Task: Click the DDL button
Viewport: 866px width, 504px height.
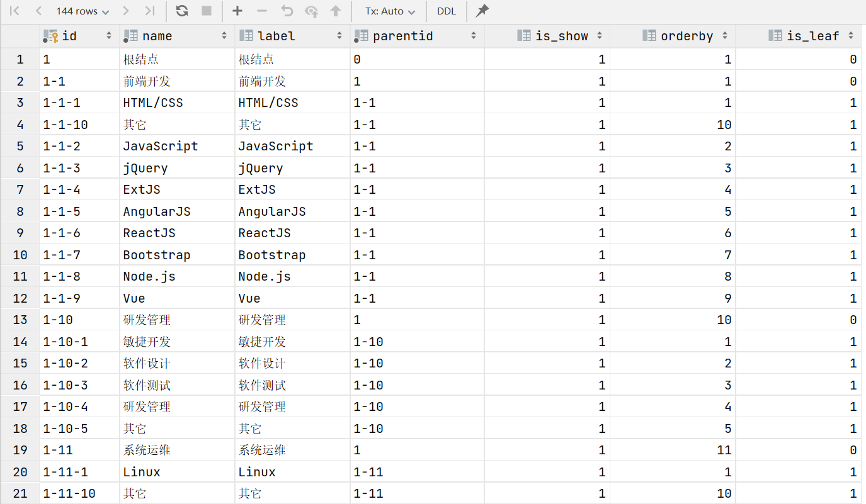Action: pyautogui.click(x=447, y=11)
